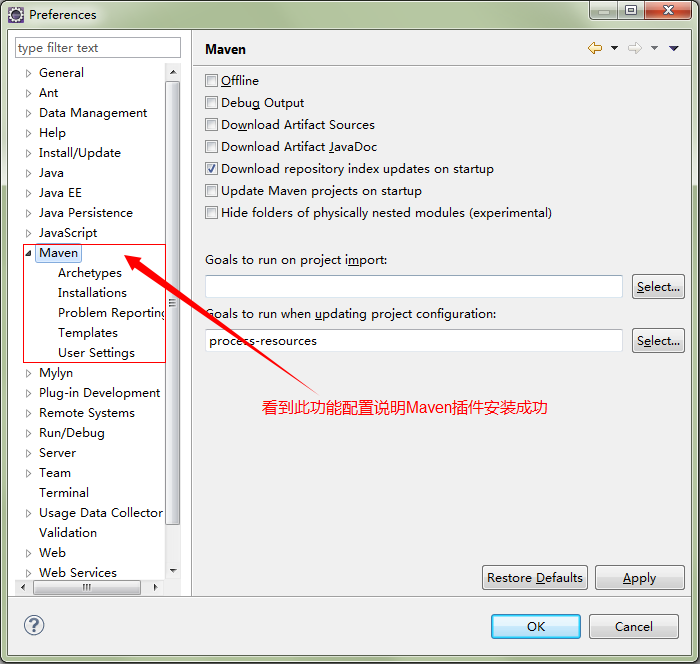Enable the Offline checkbox
The width and height of the screenshot is (700, 664).
(211, 81)
